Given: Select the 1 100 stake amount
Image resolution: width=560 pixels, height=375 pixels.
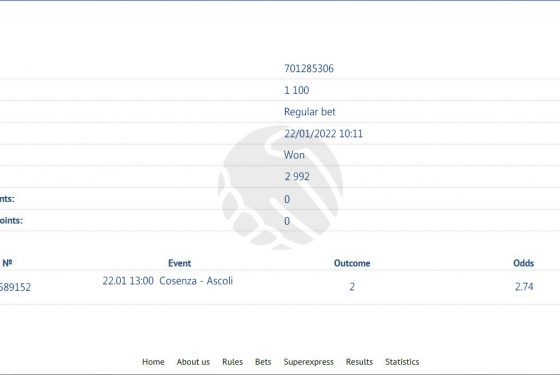Looking at the screenshot, I should [296, 90].
